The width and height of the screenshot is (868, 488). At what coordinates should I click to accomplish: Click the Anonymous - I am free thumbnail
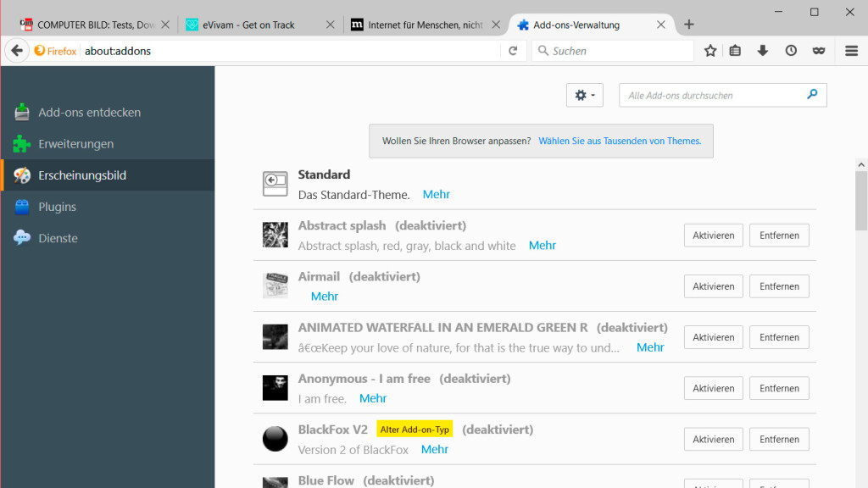[x=275, y=388]
